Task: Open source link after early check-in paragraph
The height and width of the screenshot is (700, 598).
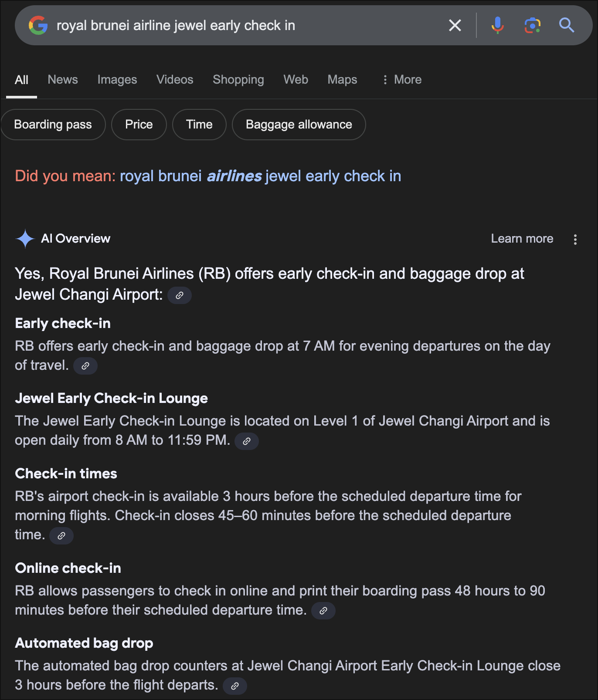Action: tap(85, 366)
